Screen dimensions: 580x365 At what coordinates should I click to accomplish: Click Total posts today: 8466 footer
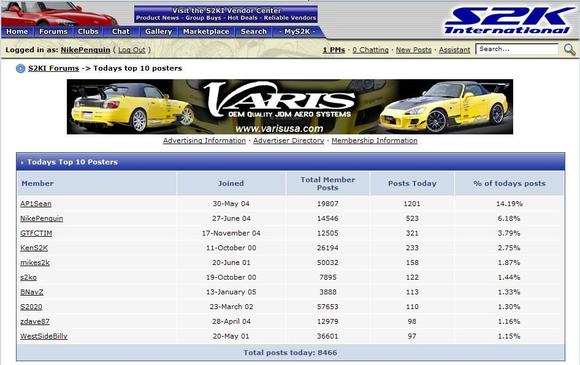pos(290,353)
